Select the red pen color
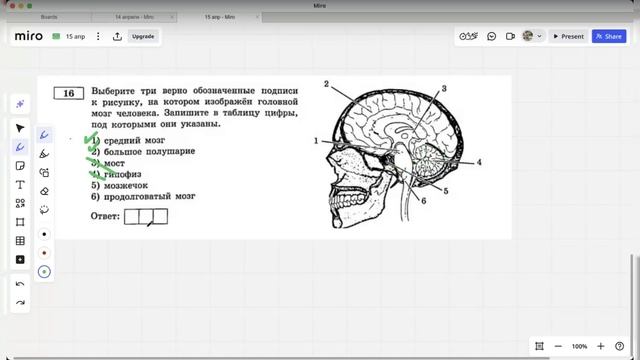This screenshot has width=640, height=360. (44, 253)
